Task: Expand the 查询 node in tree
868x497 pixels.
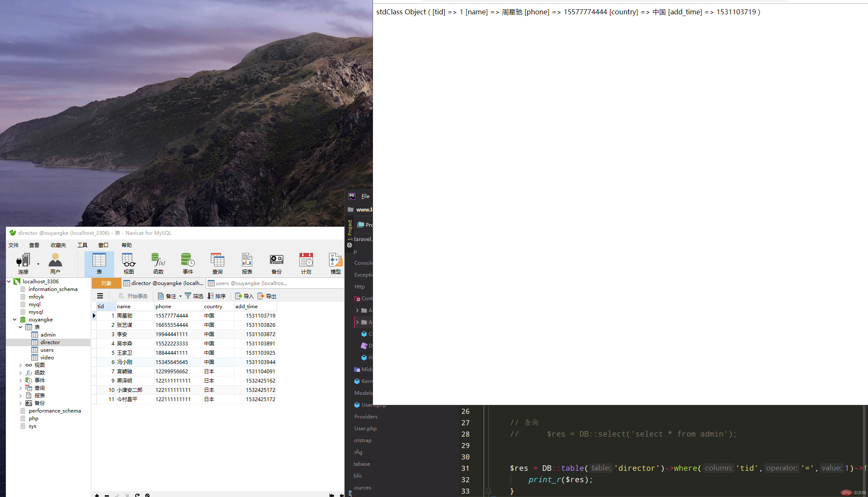Action: [21, 388]
